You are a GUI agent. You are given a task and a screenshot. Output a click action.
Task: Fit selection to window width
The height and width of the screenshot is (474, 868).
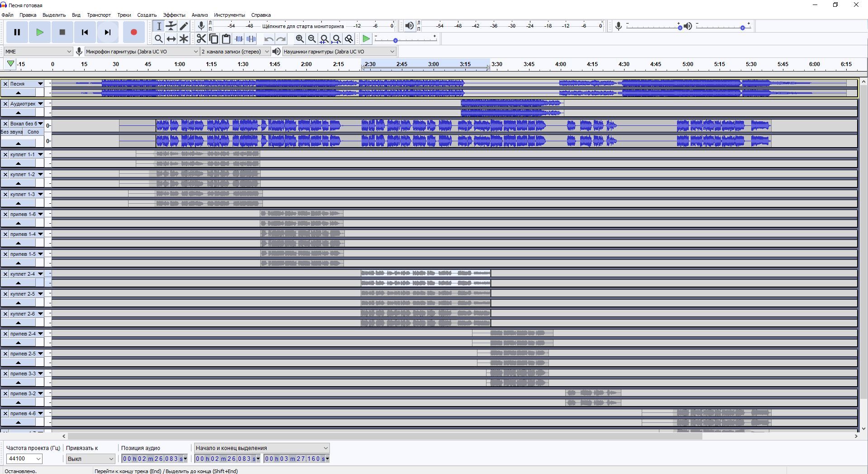[x=324, y=38]
